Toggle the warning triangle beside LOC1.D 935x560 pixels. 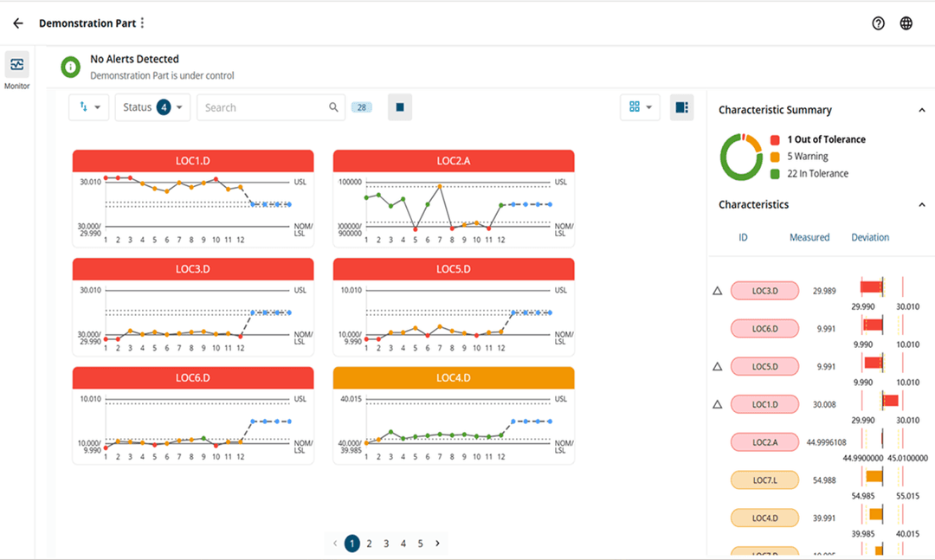point(717,404)
